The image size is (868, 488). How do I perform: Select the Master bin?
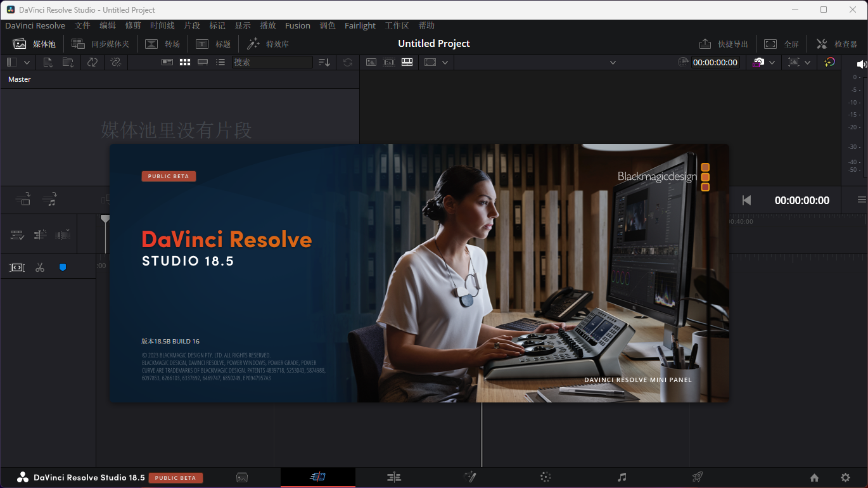20,79
